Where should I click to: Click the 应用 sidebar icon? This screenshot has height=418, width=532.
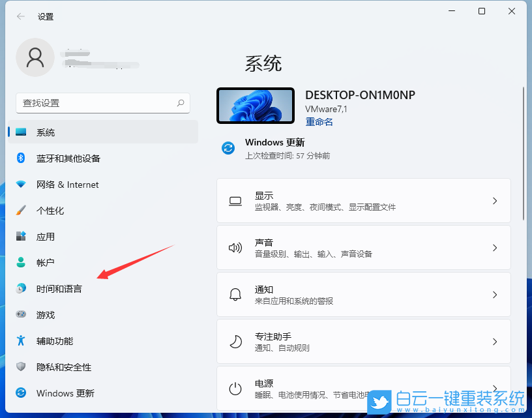tap(20, 236)
